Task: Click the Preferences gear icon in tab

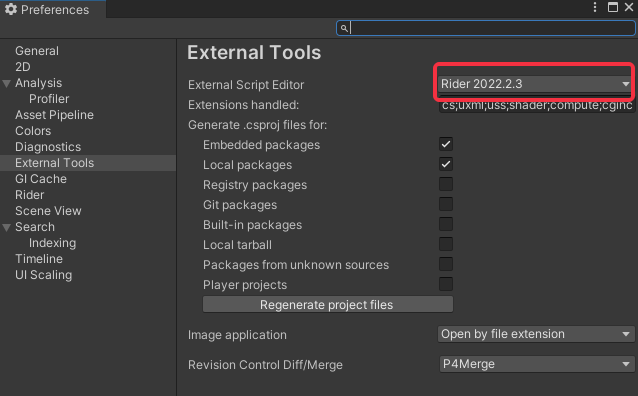Action: [11, 9]
